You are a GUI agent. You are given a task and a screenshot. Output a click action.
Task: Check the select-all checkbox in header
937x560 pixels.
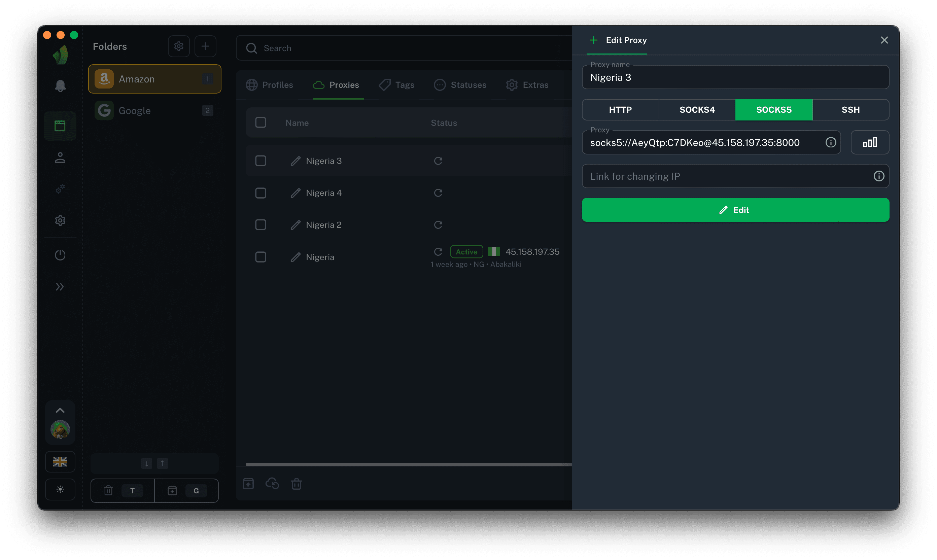(x=261, y=123)
